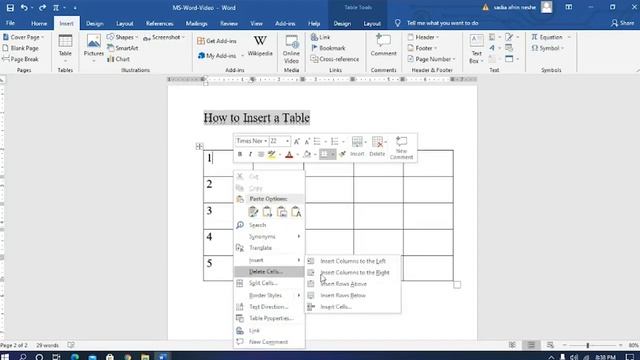Click the Tell me search field
640x360 pixels.
pos(442,23)
